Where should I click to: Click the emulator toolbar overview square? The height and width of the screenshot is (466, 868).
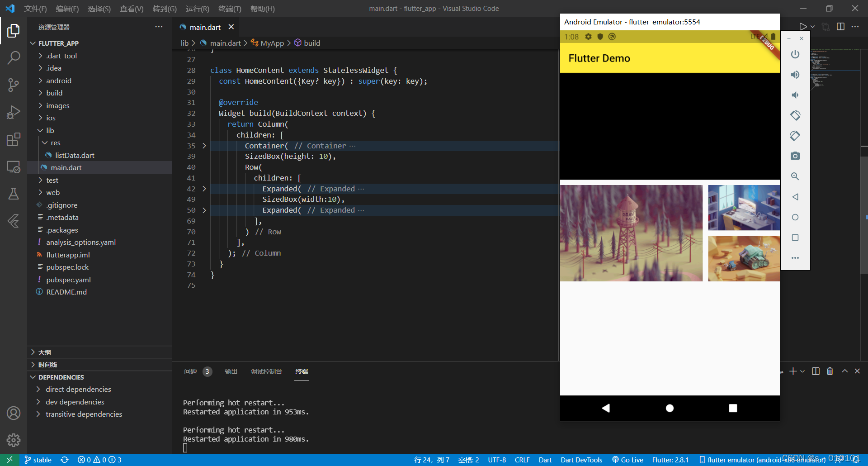795,238
